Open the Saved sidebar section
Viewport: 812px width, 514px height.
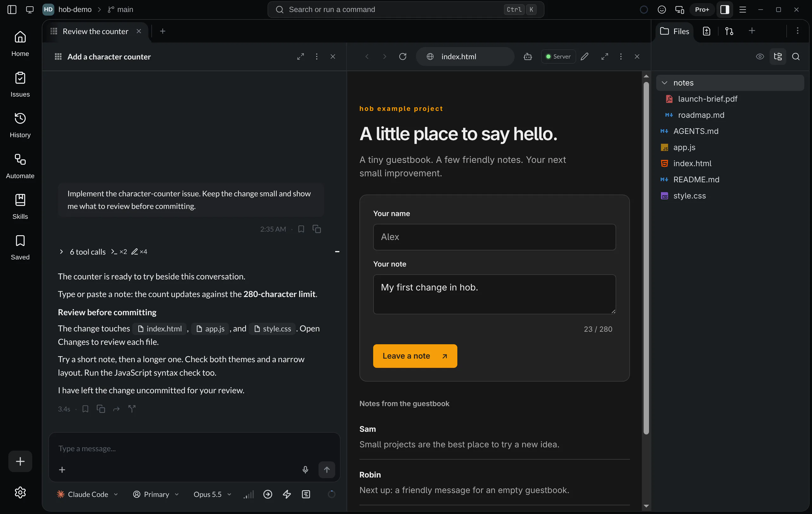click(x=20, y=247)
